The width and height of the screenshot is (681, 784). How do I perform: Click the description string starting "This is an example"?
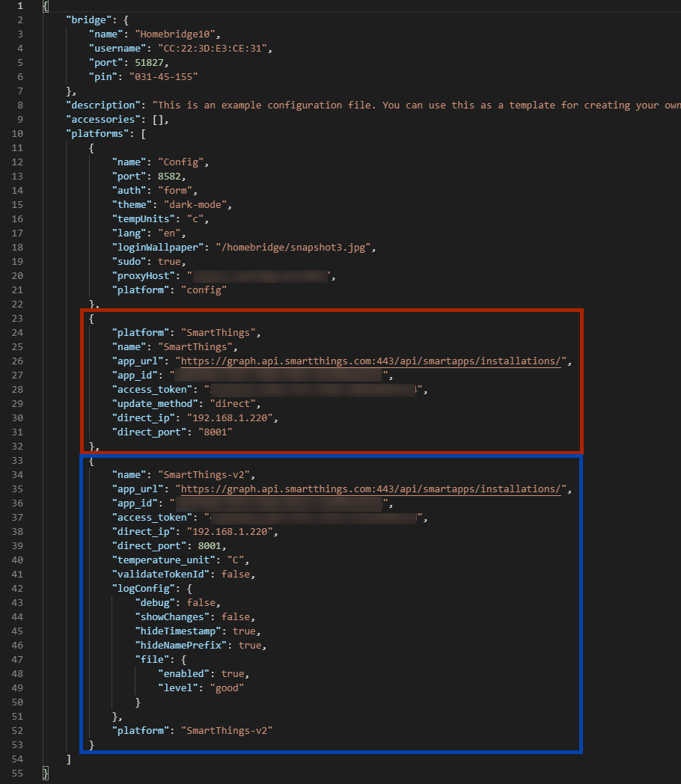[x=417, y=105]
